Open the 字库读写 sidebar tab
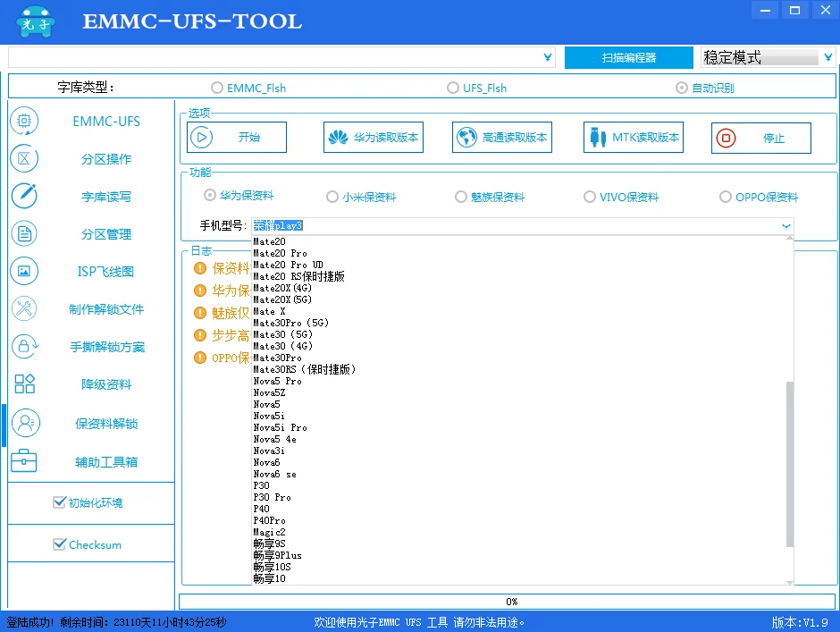Viewport: 840px width, 632px height. [x=106, y=197]
